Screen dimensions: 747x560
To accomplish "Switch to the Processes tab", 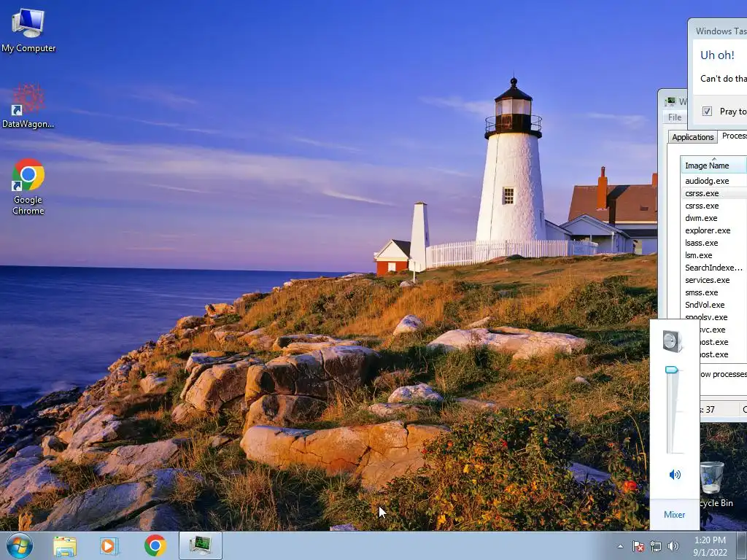I will [x=734, y=136].
